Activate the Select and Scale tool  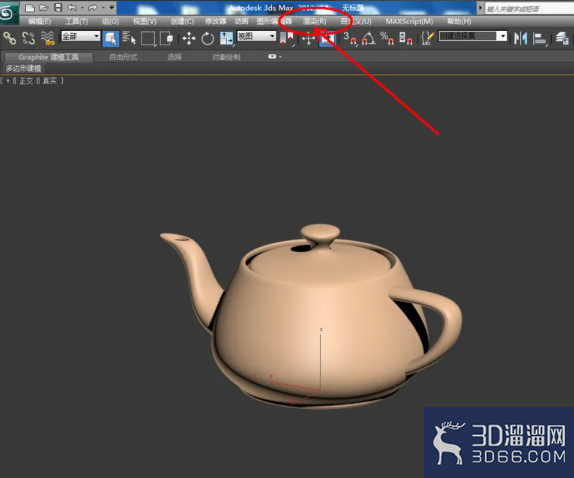pyautogui.click(x=226, y=38)
